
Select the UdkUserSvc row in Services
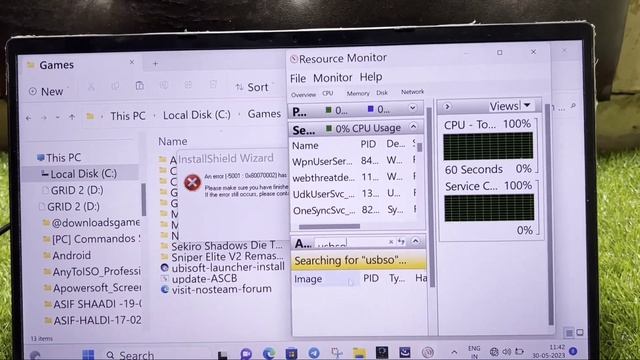pyautogui.click(x=353, y=193)
